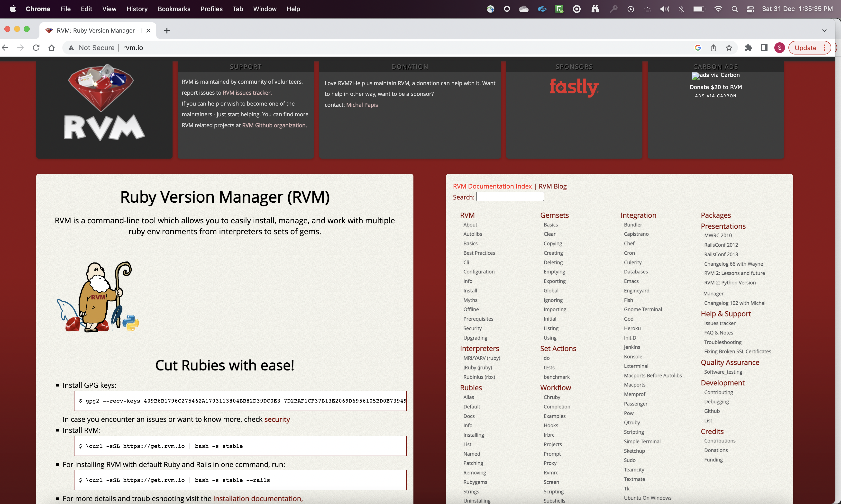Click the RVM wizard mascot illustration
Screen dimensions: 841x504
pos(98,297)
